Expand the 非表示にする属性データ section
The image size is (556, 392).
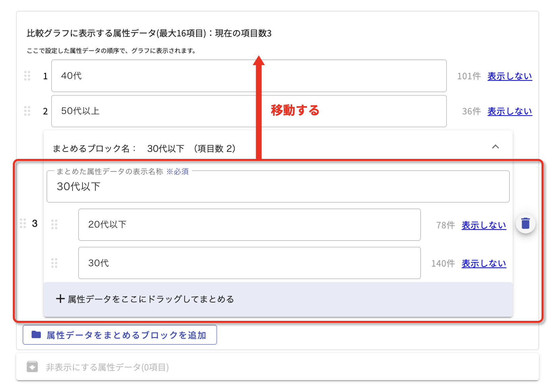coord(107,367)
